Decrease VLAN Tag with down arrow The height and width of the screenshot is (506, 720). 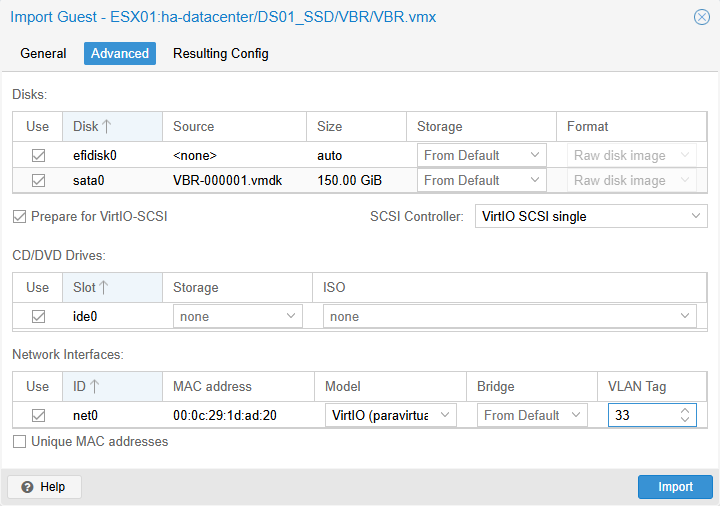[x=685, y=420]
